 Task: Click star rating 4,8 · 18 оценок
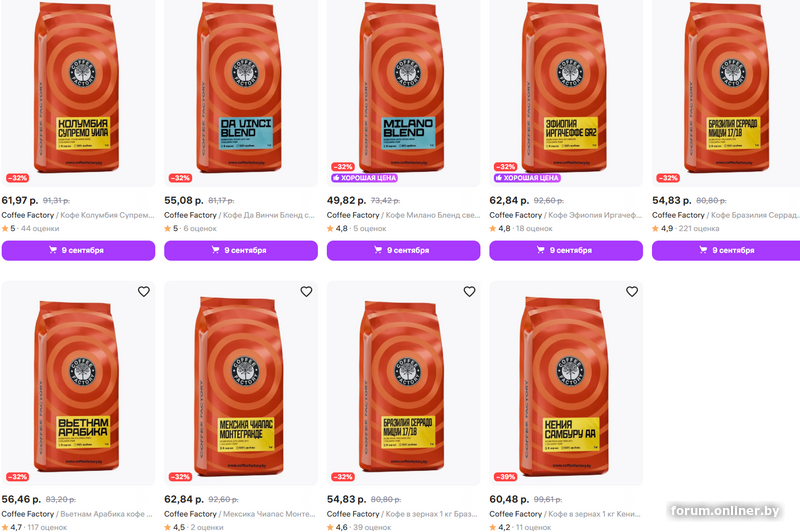point(520,228)
